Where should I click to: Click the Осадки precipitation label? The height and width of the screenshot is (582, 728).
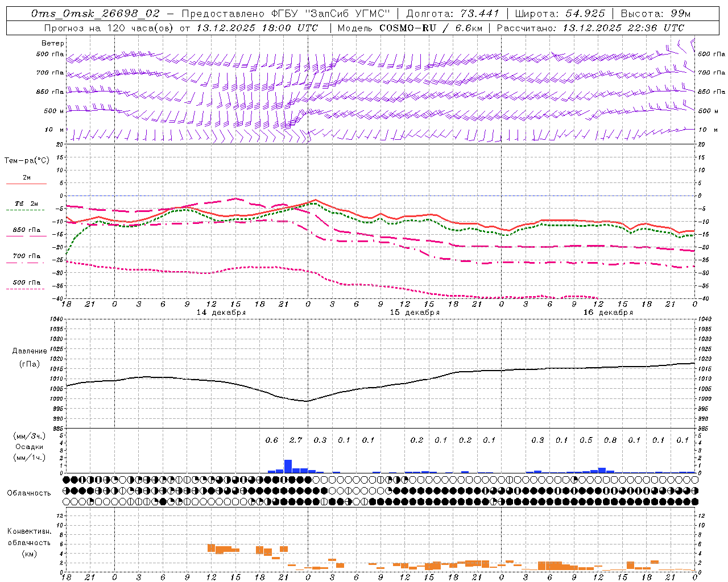[x=30, y=447]
